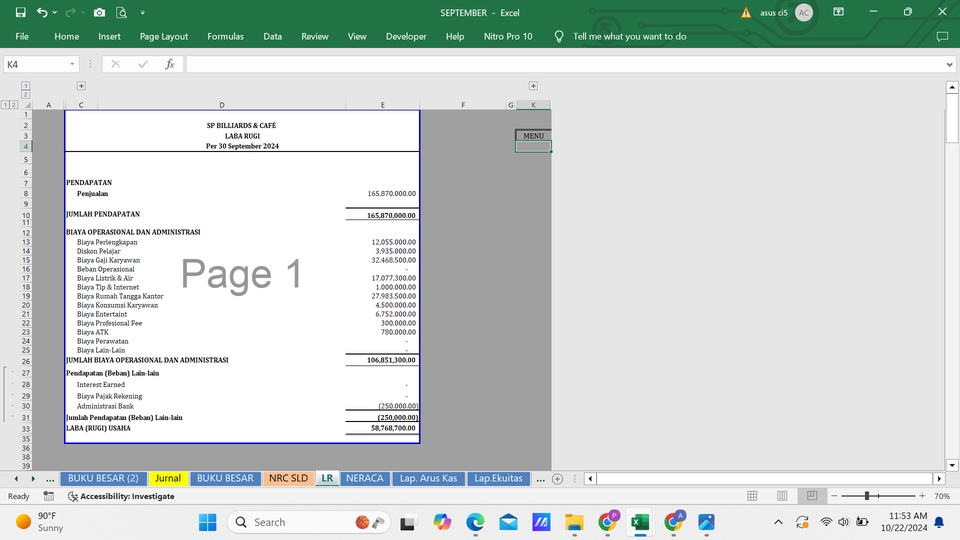Click the Camera tool icon
Image resolution: width=960 pixels, height=540 pixels.
(x=99, y=12)
